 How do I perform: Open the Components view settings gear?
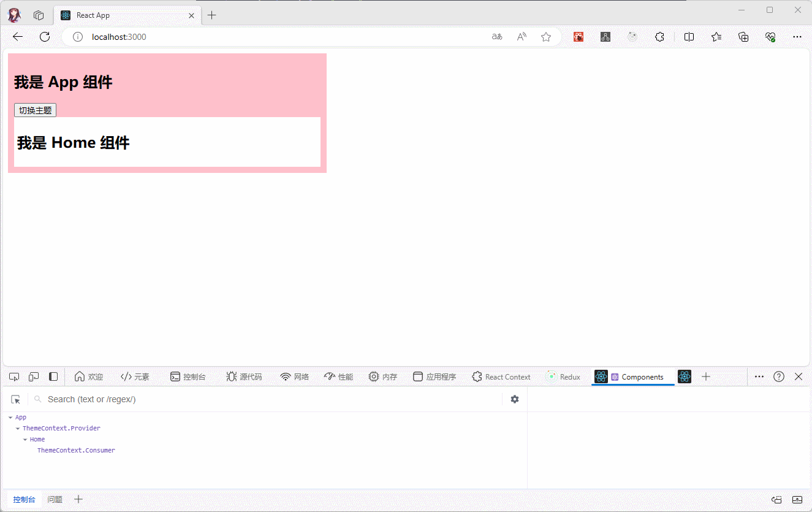[x=515, y=399]
